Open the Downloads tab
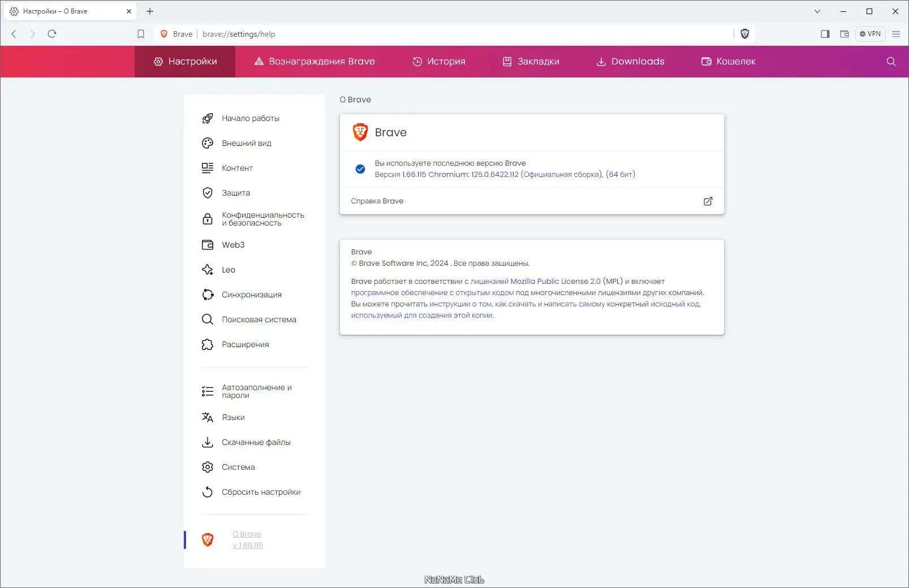This screenshot has height=588, width=909. pos(630,62)
